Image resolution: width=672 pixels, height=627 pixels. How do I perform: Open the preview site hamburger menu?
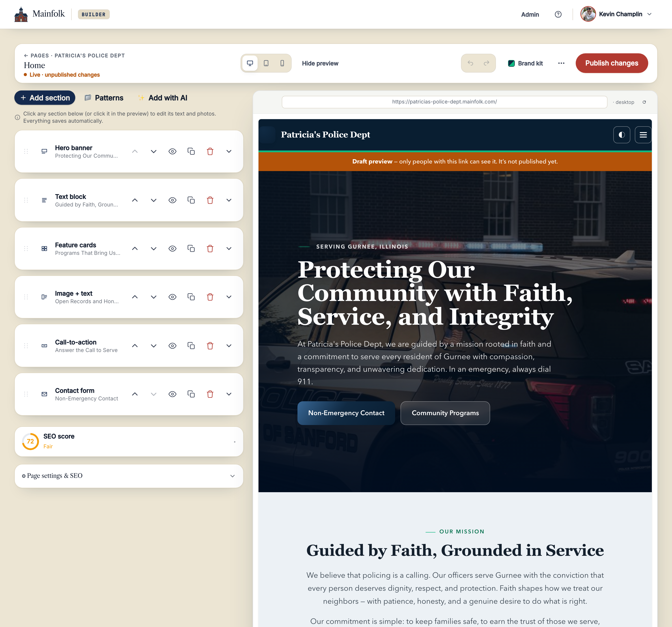(x=643, y=135)
